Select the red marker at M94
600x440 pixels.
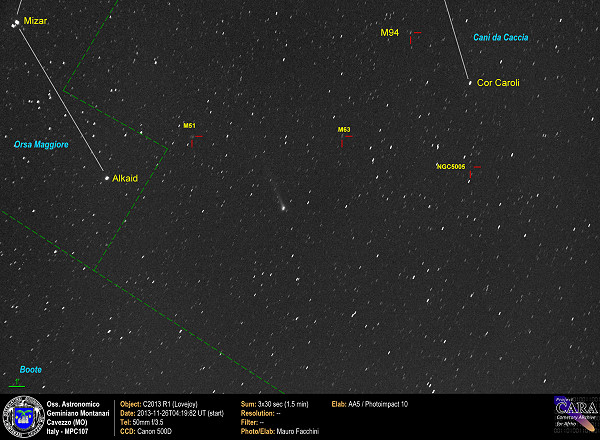(x=415, y=37)
